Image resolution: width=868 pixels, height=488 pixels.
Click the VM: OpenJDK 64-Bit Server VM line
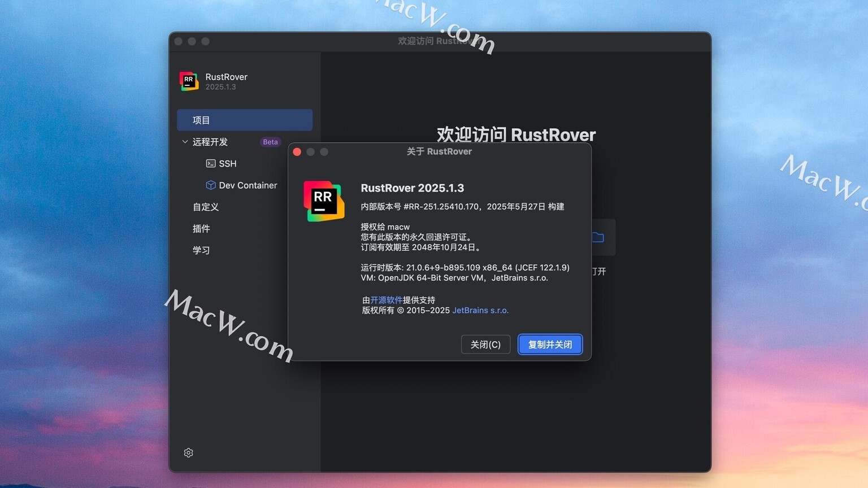[454, 278]
